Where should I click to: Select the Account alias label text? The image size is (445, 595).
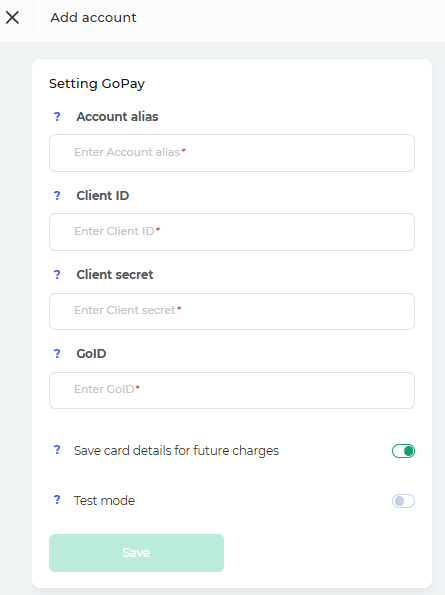pyautogui.click(x=117, y=116)
